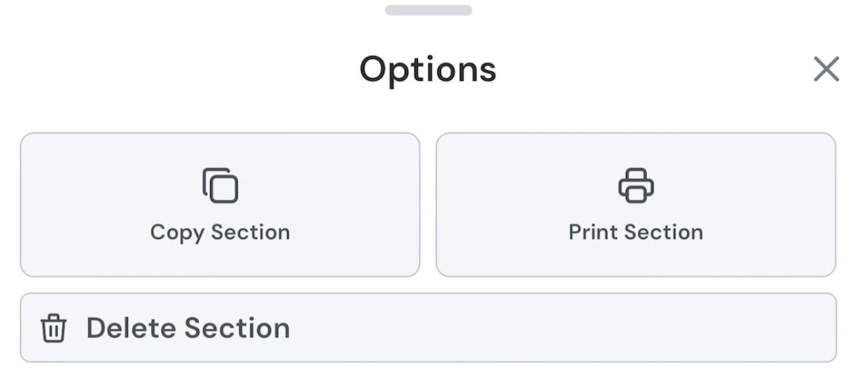
Task: Duplicate this section via overlapping squares icon
Action: tap(220, 186)
